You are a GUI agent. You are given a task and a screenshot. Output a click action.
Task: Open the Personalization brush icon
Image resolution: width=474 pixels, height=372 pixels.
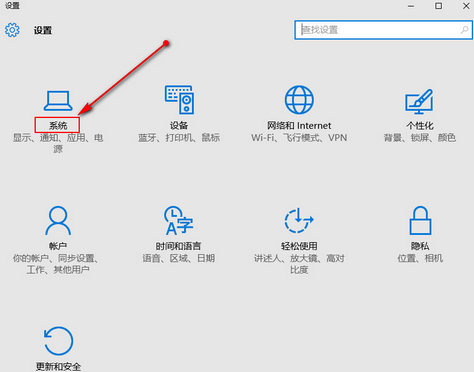point(419,101)
